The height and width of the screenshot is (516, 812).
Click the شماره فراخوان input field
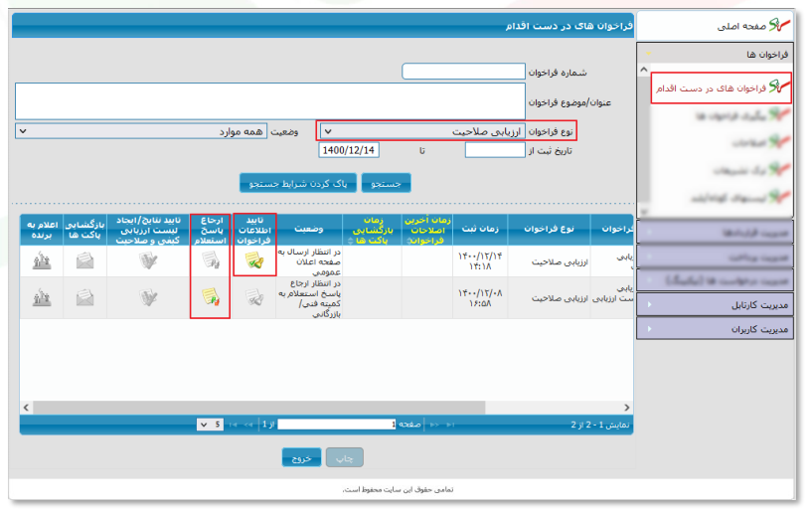click(463, 72)
